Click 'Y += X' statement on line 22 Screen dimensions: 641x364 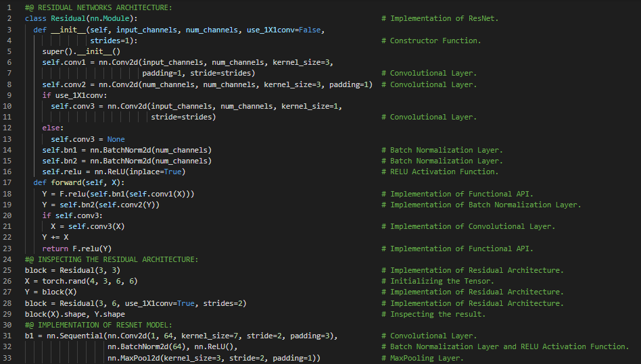pyautogui.click(x=55, y=238)
